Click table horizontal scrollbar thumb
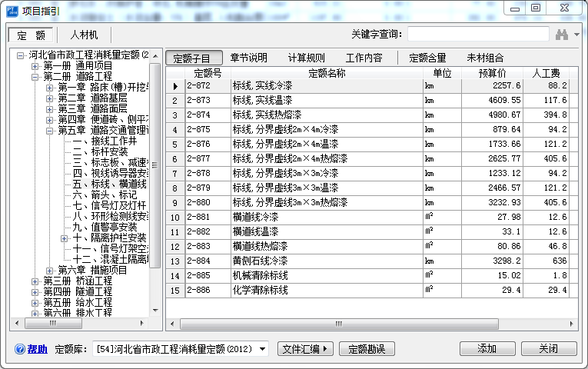Viewport: 588px width, 369px height. pos(339,324)
